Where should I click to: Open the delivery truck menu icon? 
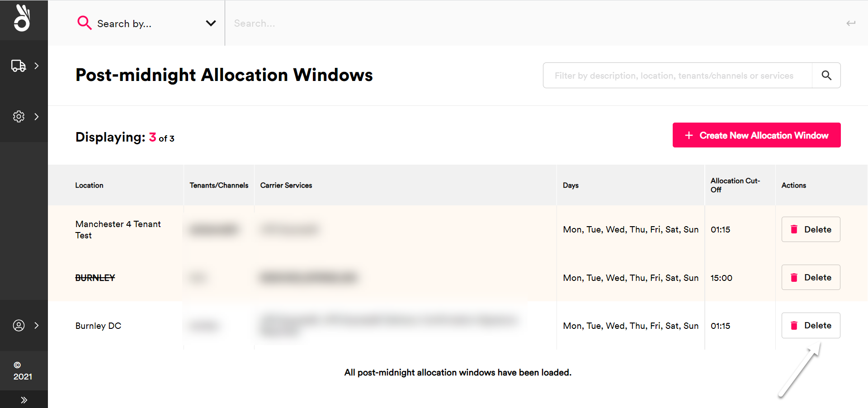tap(19, 66)
